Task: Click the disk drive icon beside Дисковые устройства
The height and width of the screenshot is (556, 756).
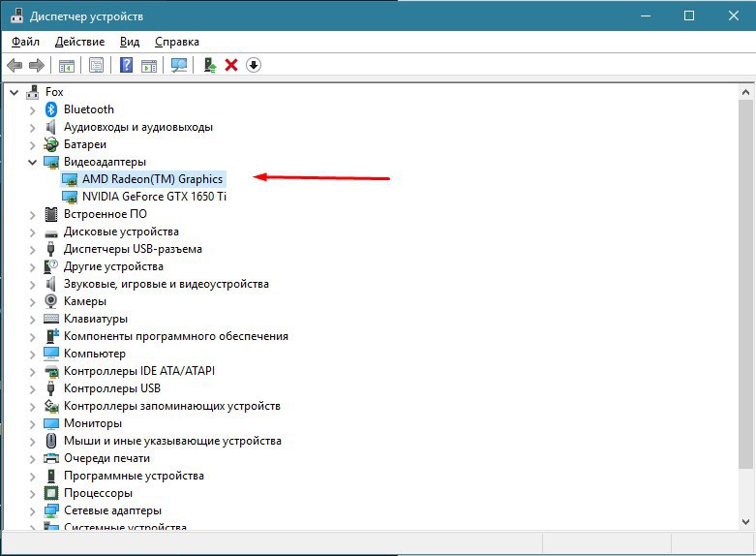Action: coord(51,233)
